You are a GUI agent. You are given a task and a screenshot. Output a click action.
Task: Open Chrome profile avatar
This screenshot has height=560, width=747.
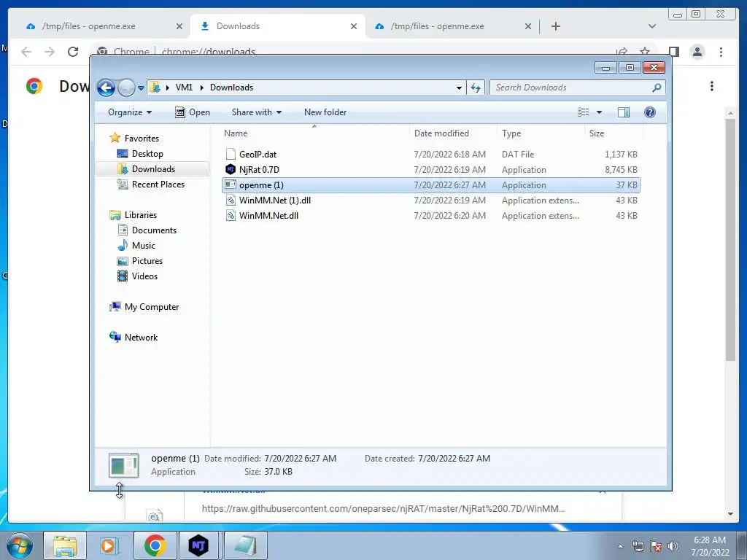click(x=697, y=52)
